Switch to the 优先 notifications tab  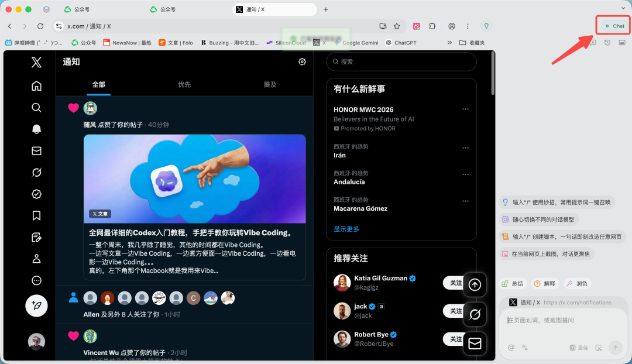184,84
